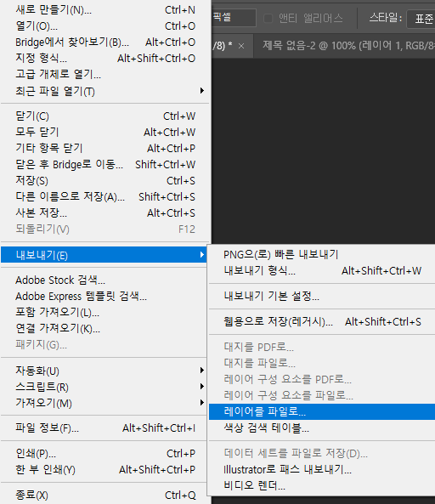Viewport: 435px width, 504px height.
Task: Expand 스크립트(R) submenu
Action: click(104, 387)
